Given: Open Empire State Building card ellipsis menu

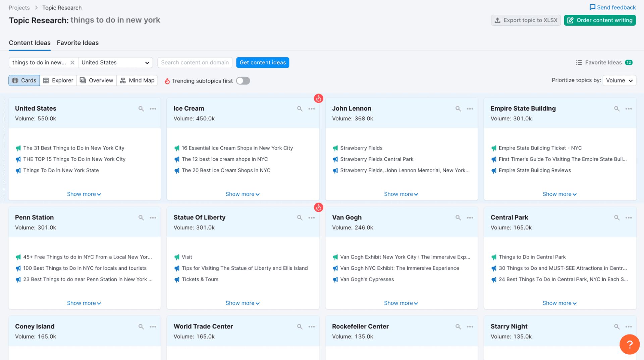Looking at the screenshot, I should click(x=629, y=109).
